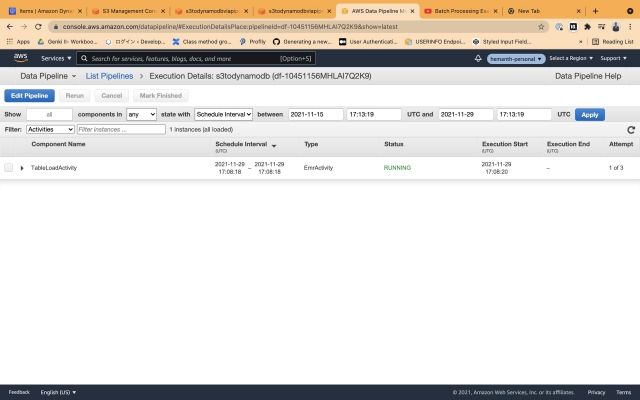640x400 pixels.
Task: Open the Apps bookmarks grid icon
Action: point(10,42)
